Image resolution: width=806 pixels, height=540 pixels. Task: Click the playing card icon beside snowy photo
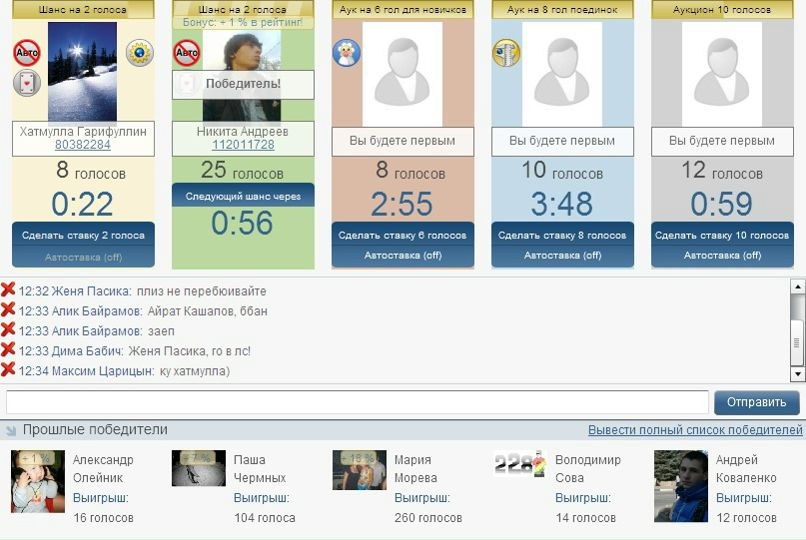click(27, 83)
